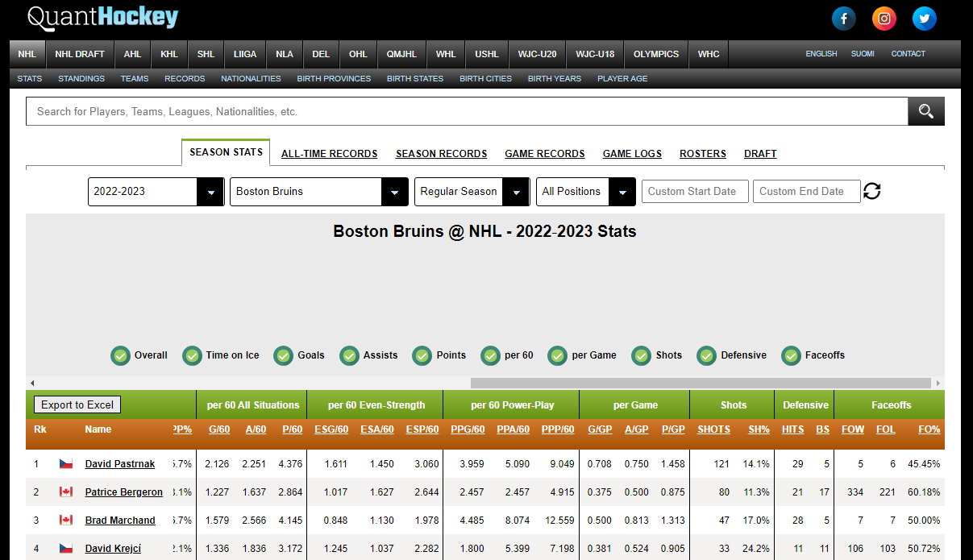Click the horizontal table scrollbar thumb
This screenshot has height=560, width=973.
tap(701, 383)
